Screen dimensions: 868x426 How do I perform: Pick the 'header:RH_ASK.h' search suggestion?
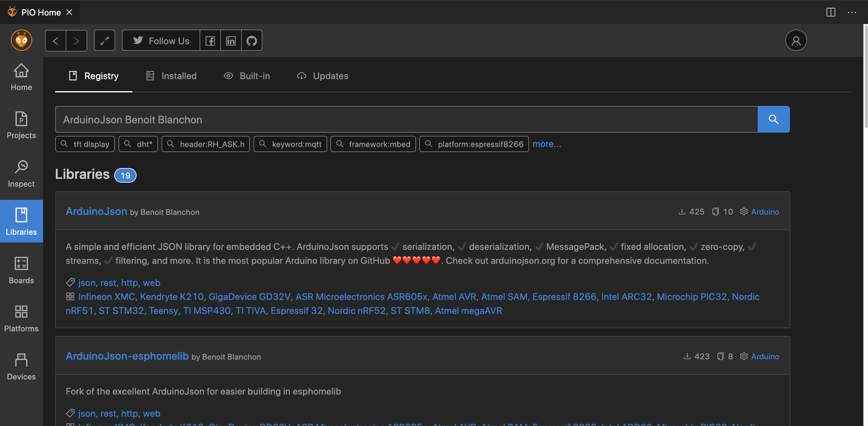[x=206, y=144]
